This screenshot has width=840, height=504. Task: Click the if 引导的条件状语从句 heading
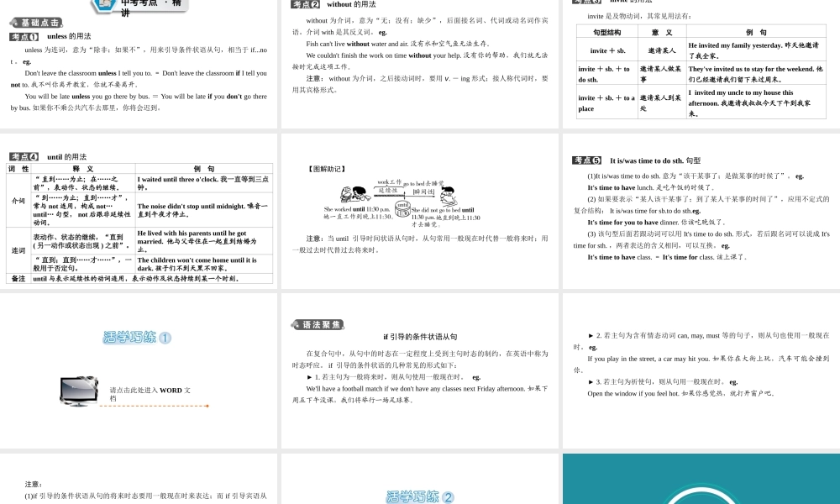[420, 337]
